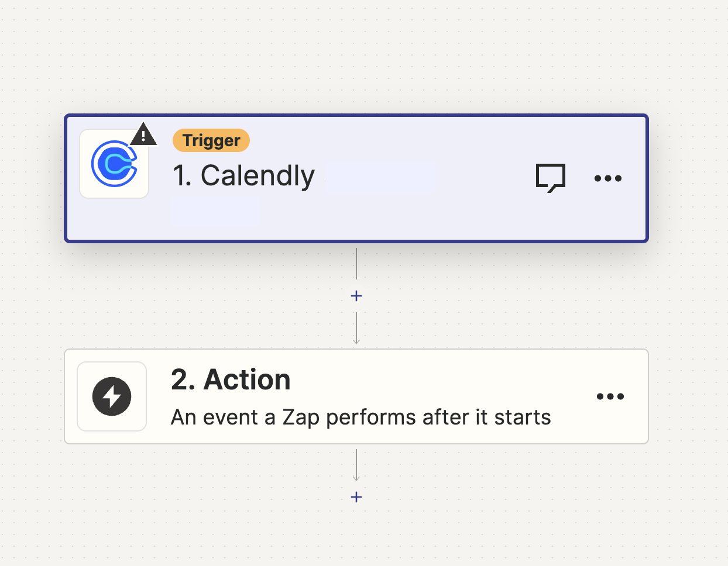
Task: Click the arrowhead below the Action step
Action: coord(356,478)
